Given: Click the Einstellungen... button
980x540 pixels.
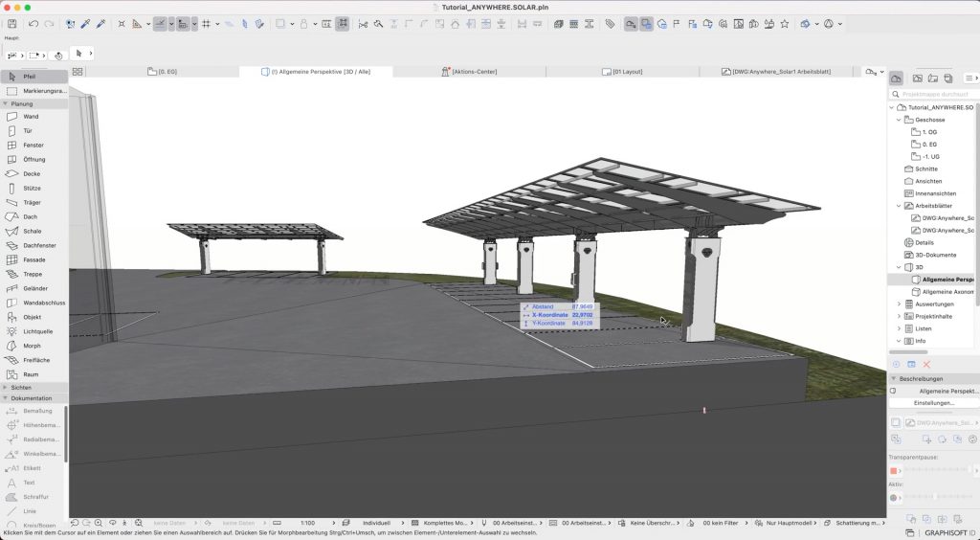Looking at the screenshot, I should tap(933, 403).
